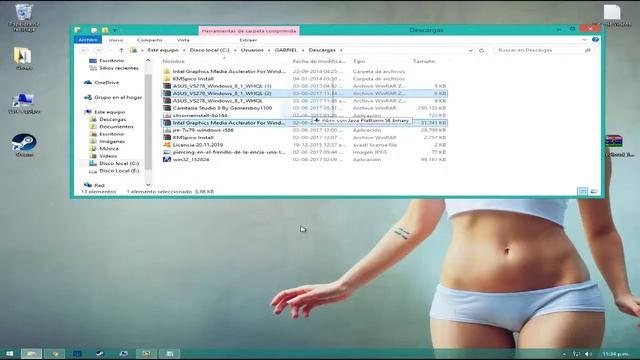This screenshot has width=640, height=360.
Task: Select the Camtasia Studio 8 archive file
Action: (x=304, y=108)
